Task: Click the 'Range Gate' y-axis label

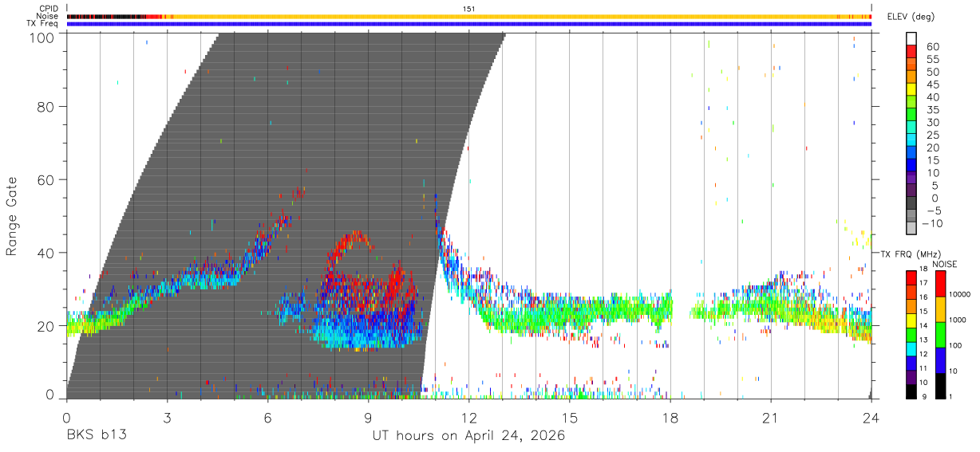Action: [x=13, y=216]
